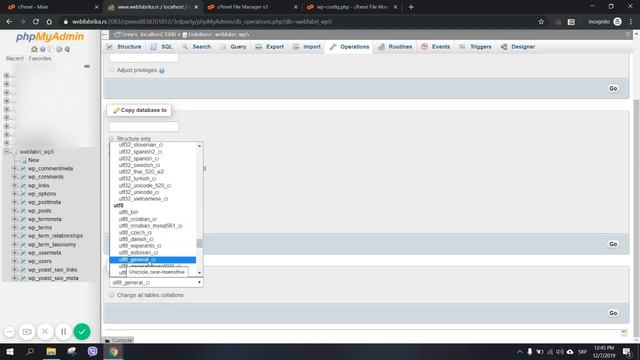Image resolution: width=640 pixels, height=360 pixels.
Task: Select utf8_czech_ci in the collation list
Action: click(153, 232)
